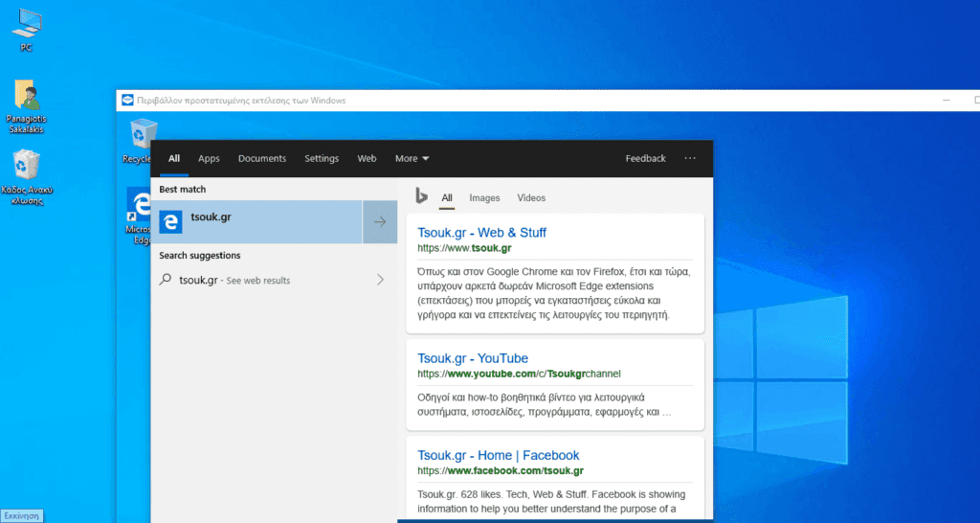Click the Windows Sandbox title bar icon
The width and height of the screenshot is (980, 523).
(127, 101)
